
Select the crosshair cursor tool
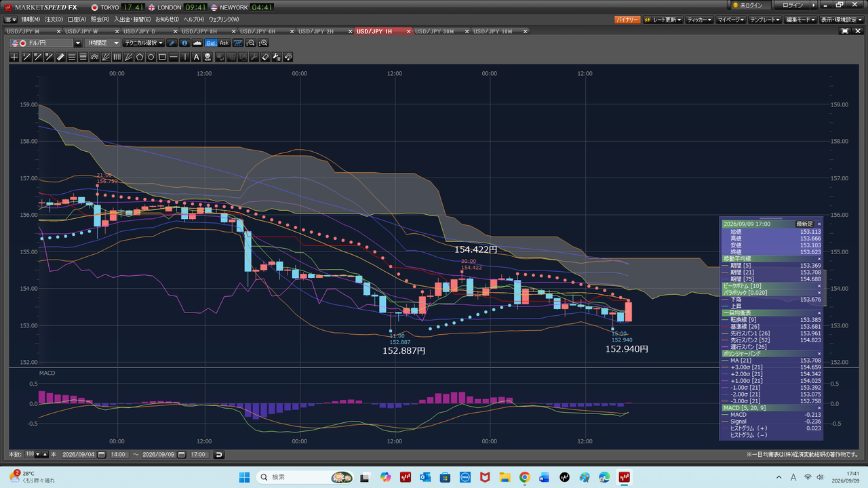(14, 57)
